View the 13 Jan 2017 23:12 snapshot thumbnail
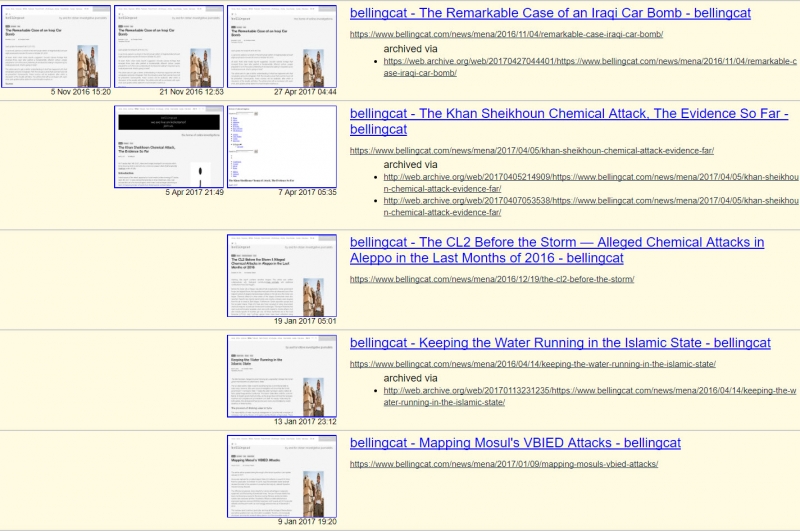Image resolution: width=800 pixels, height=531 pixels. pyautogui.click(x=282, y=375)
